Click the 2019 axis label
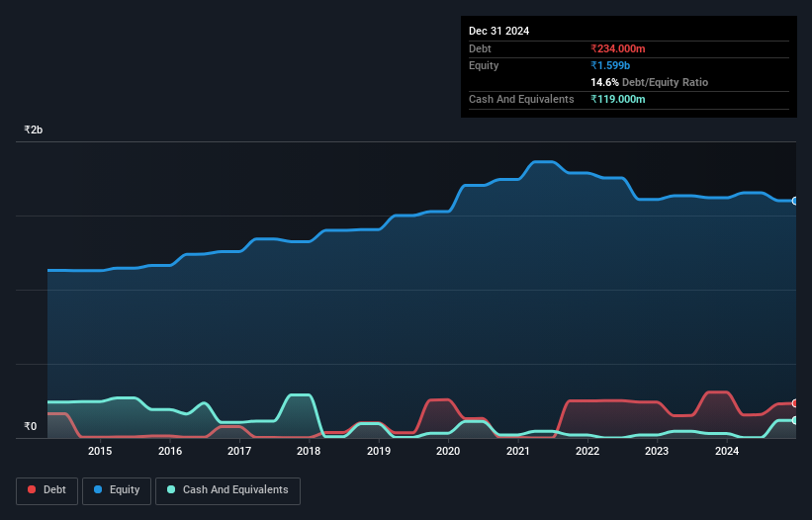The image size is (812, 520). 379,451
